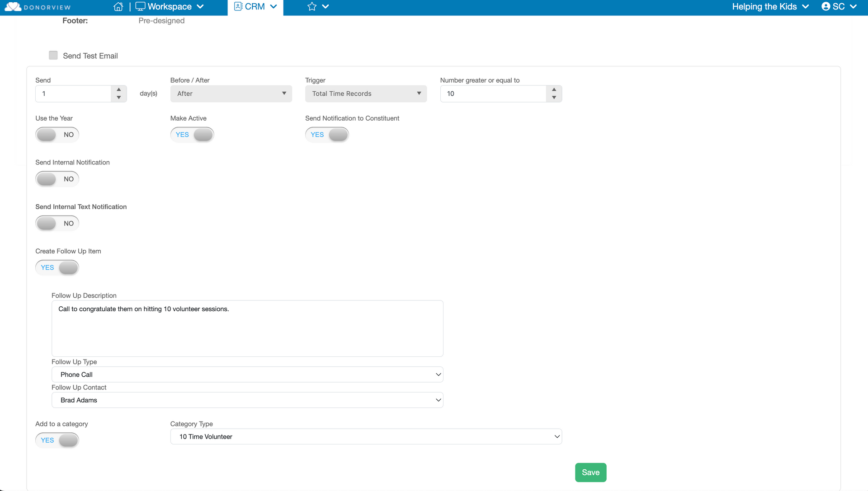
Task: Click the star favorites icon
Action: pyautogui.click(x=312, y=7)
